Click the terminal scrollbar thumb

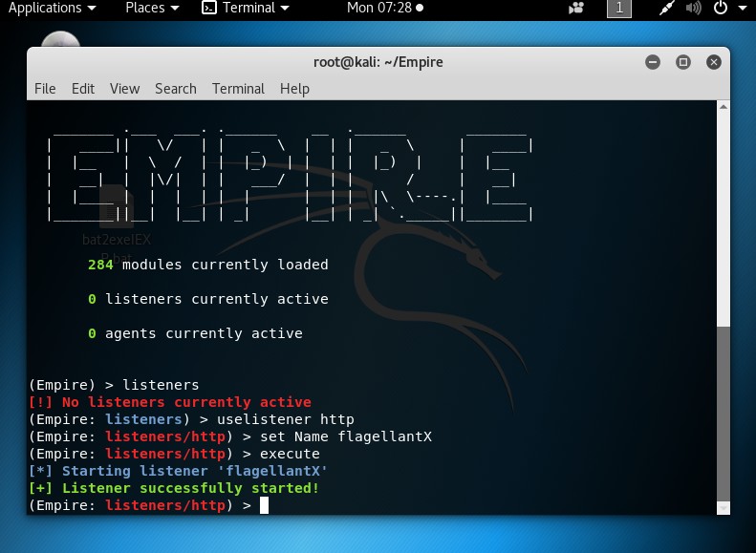[724, 414]
